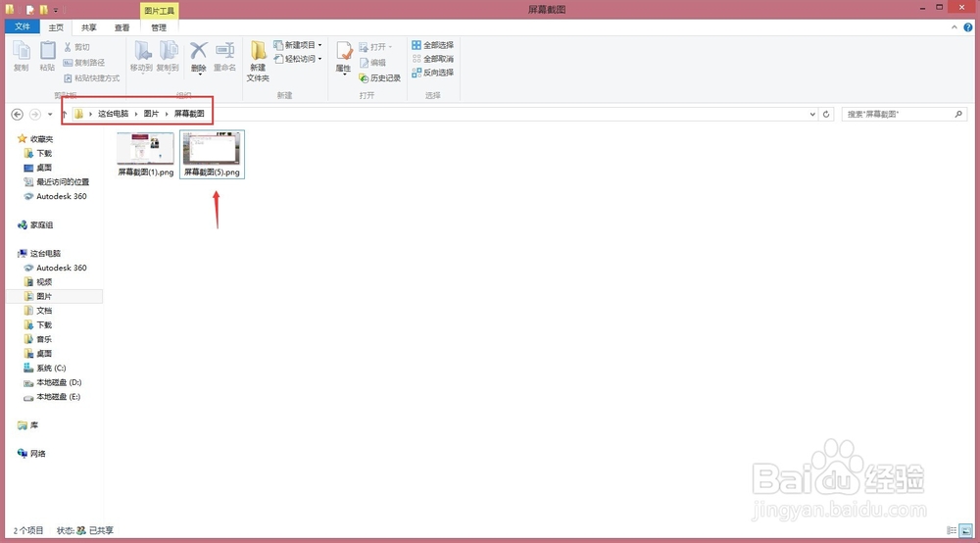Open 最近访问的位置 in sidebar
The image size is (980, 543).
tap(56, 182)
